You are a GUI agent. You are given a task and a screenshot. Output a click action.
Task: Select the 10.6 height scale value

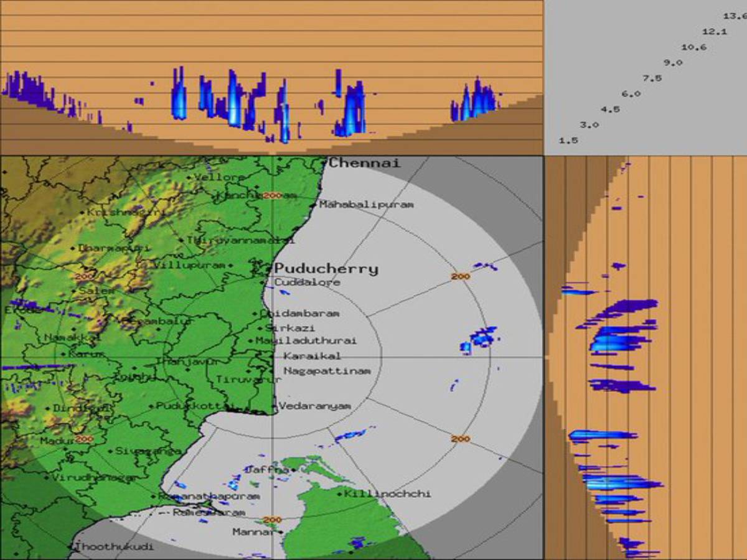click(x=693, y=47)
